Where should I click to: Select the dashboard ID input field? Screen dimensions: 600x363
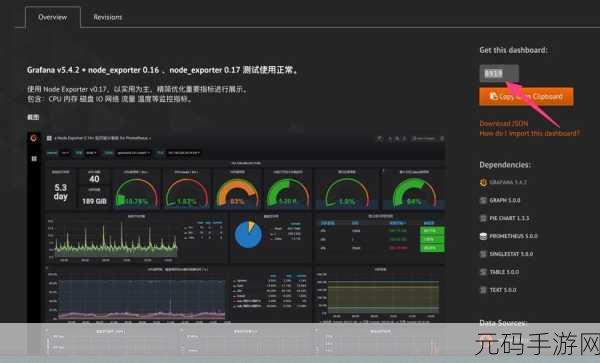[x=499, y=73]
